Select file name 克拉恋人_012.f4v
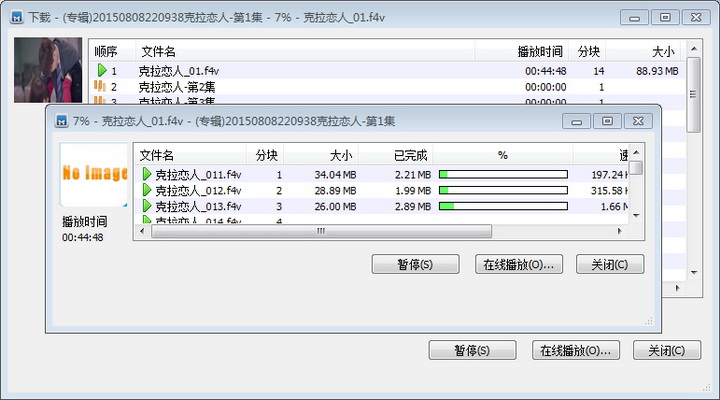Viewport: 720px width, 400px height. point(198,190)
